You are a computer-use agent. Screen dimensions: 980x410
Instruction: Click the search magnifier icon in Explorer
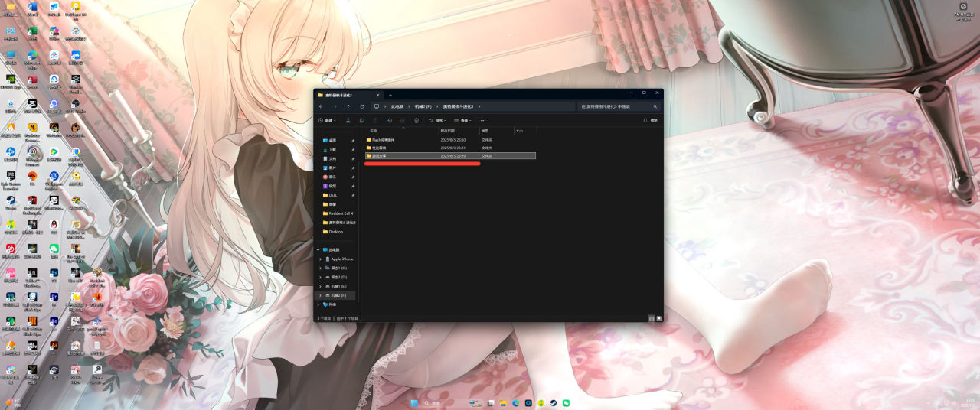click(x=655, y=106)
